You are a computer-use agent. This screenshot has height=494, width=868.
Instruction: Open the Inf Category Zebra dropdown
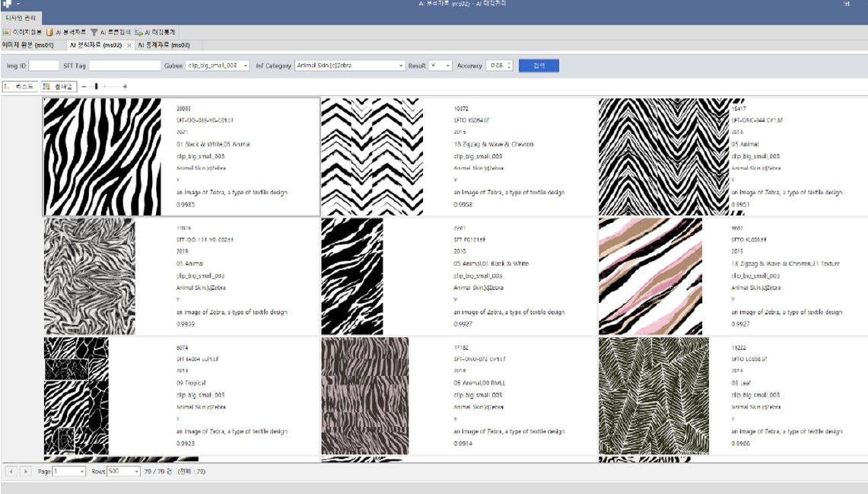(401, 66)
